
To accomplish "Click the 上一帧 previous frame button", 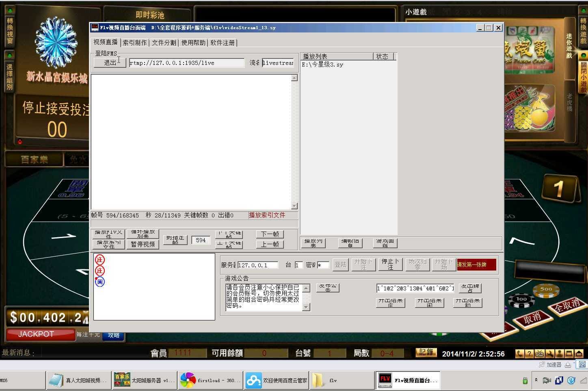I will click(270, 244).
